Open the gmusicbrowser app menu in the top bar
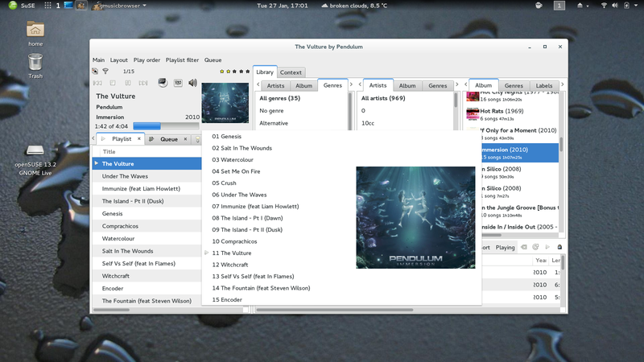644x362 pixels. click(x=119, y=6)
